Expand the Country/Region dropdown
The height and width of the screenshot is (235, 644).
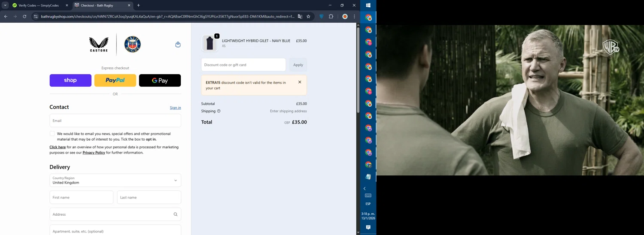(115, 180)
